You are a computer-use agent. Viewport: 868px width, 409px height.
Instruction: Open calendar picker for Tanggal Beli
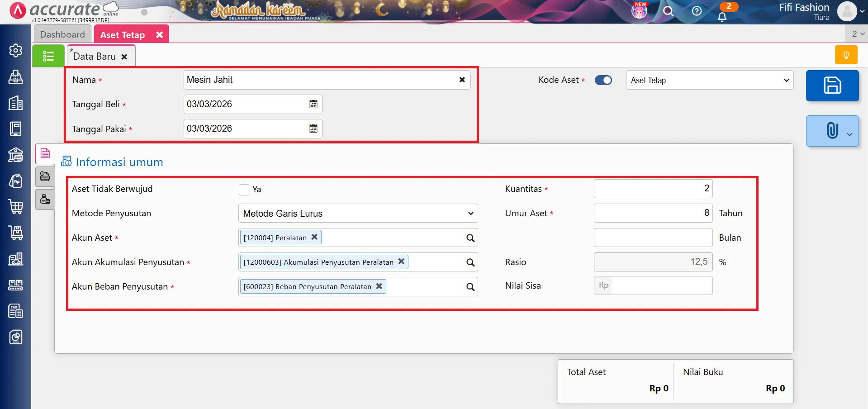point(313,105)
